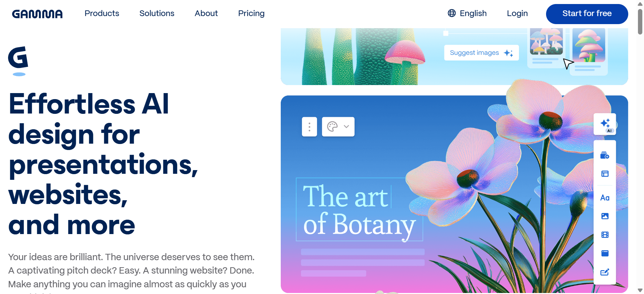Click the embed card icon in sidebar

coord(605,253)
